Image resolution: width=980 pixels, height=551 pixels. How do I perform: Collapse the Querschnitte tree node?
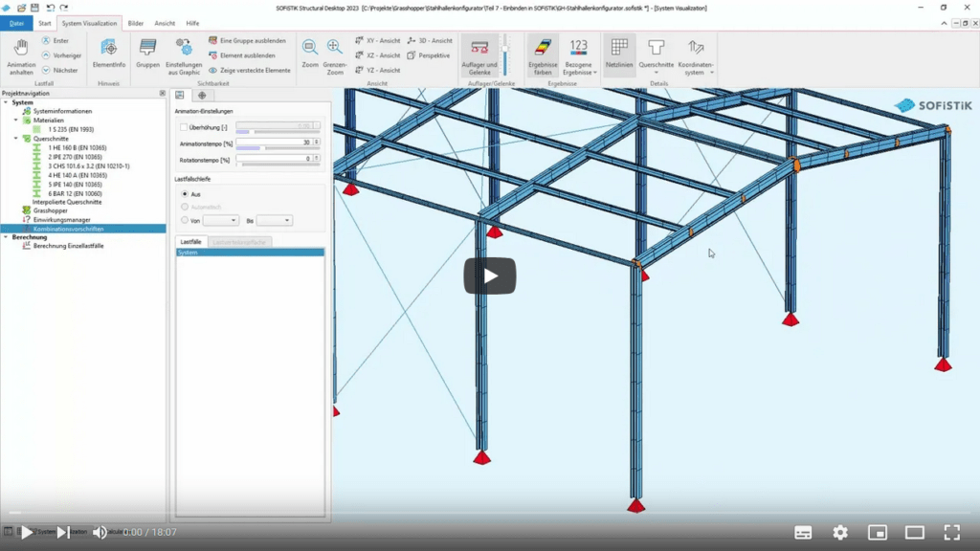(x=16, y=139)
